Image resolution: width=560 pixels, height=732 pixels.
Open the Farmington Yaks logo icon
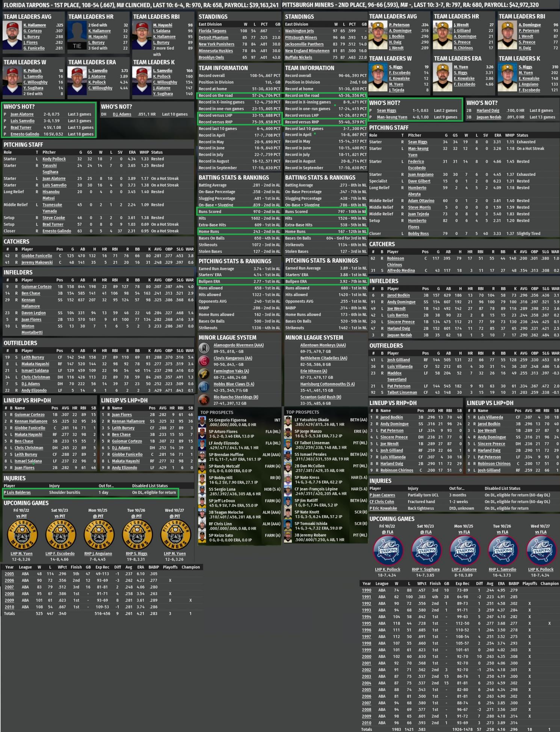[x=204, y=374]
